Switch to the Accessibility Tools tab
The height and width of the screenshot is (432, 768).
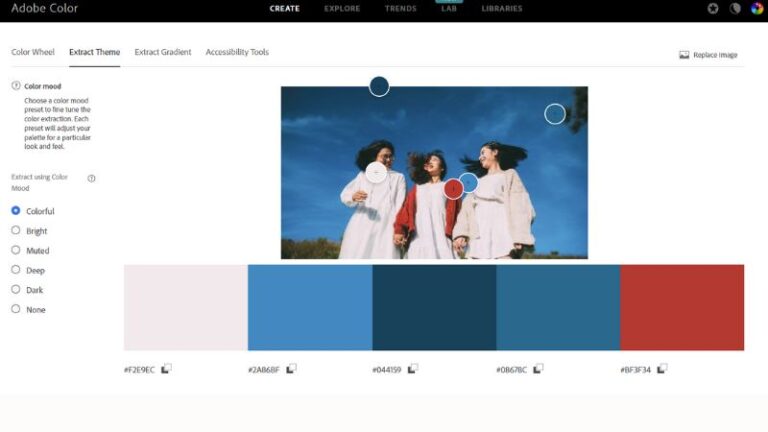pyautogui.click(x=237, y=52)
